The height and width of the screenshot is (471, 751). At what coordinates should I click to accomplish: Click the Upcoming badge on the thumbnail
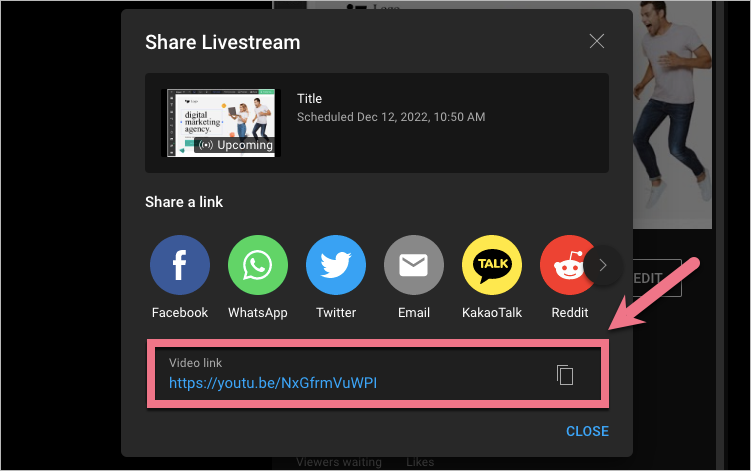tap(236, 145)
